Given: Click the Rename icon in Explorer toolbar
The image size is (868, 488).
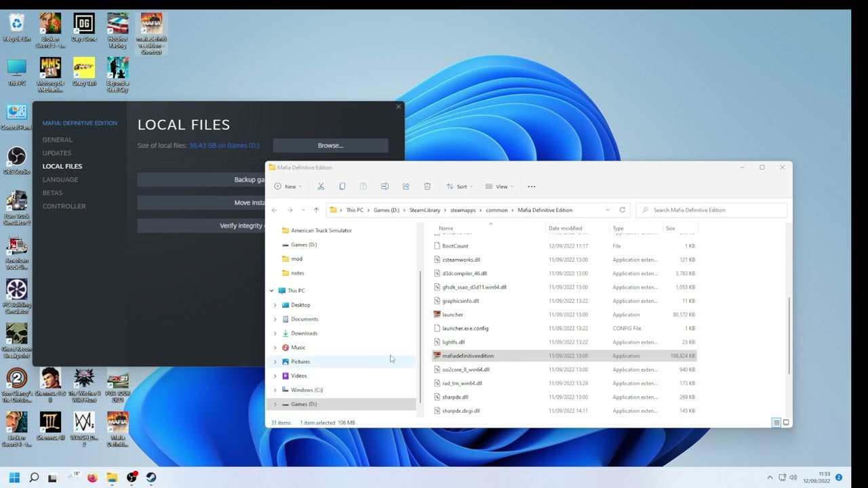Looking at the screenshot, I should pyautogui.click(x=384, y=186).
